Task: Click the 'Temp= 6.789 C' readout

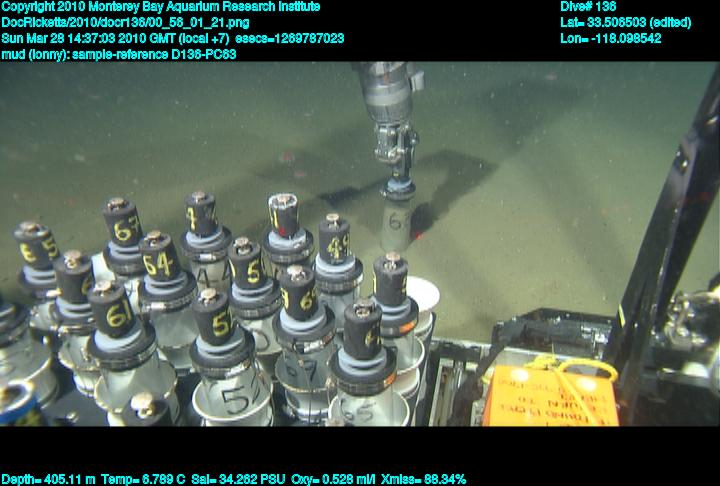Action: click(x=143, y=480)
